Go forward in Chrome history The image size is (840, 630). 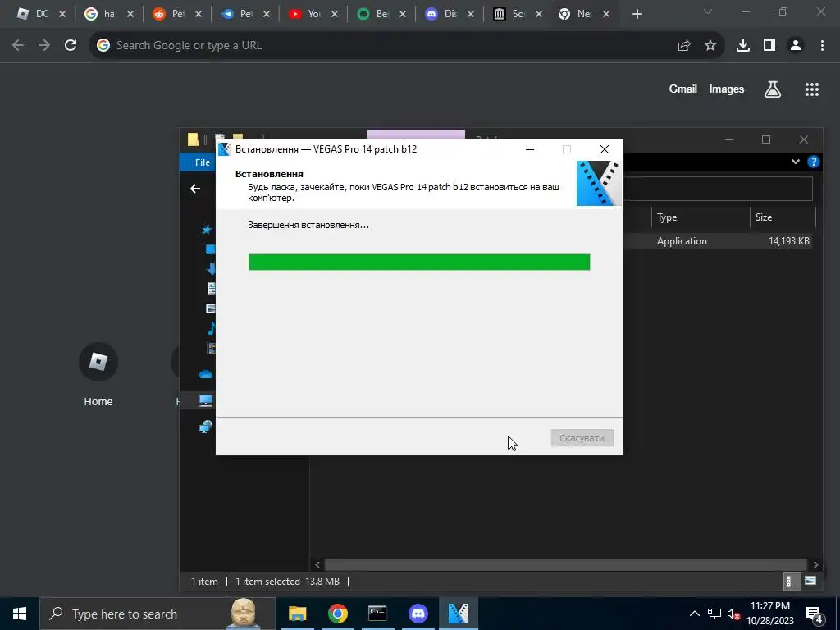pos(44,46)
